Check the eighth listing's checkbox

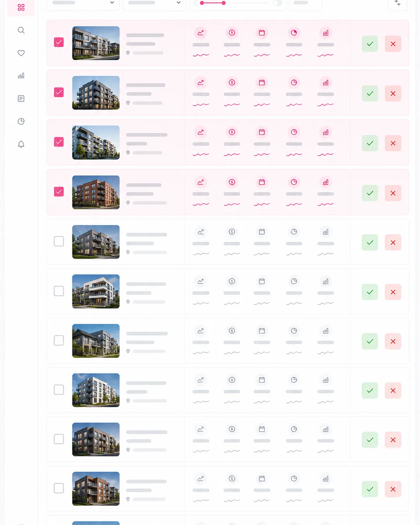(59, 390)
